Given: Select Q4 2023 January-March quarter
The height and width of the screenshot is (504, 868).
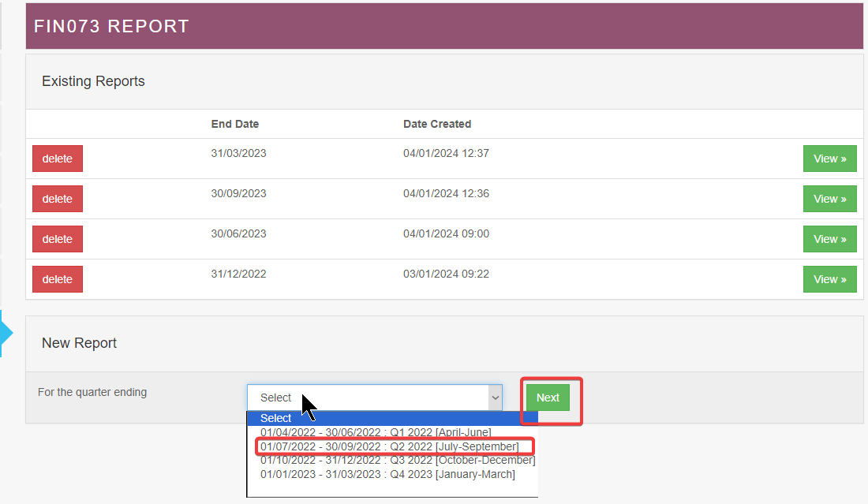Looking at the screenshot, I should (x=387, y=474).
